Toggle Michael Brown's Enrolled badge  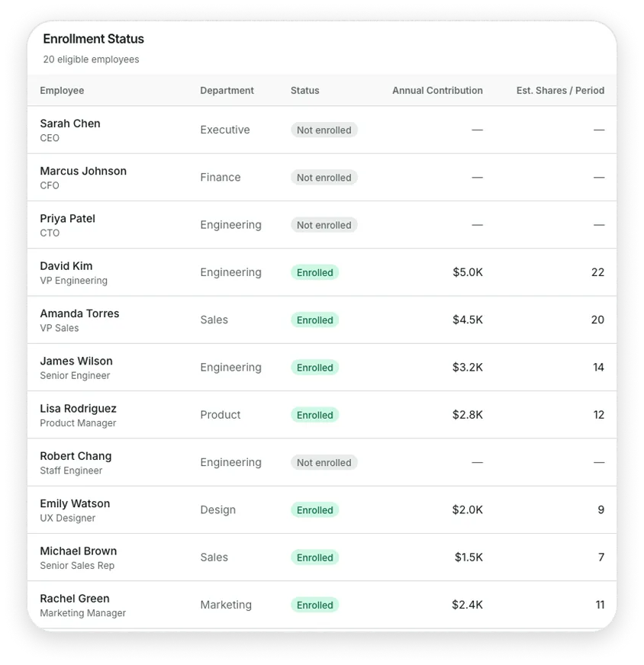pyautogui.click(x=314, y=557)
